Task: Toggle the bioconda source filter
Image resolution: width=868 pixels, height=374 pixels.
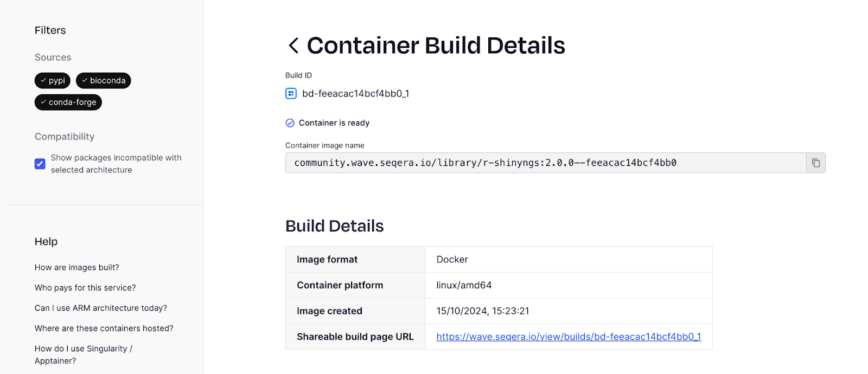Action: 104,81
